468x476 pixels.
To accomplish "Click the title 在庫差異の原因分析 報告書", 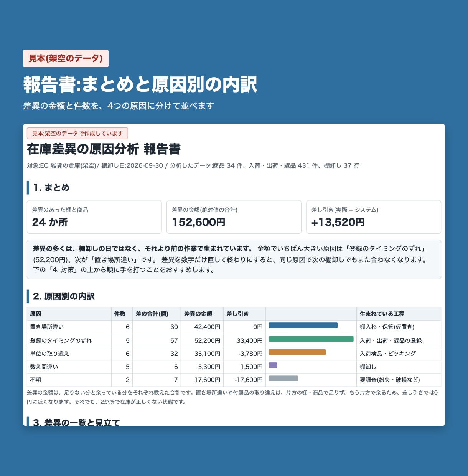I will point(104,149).
